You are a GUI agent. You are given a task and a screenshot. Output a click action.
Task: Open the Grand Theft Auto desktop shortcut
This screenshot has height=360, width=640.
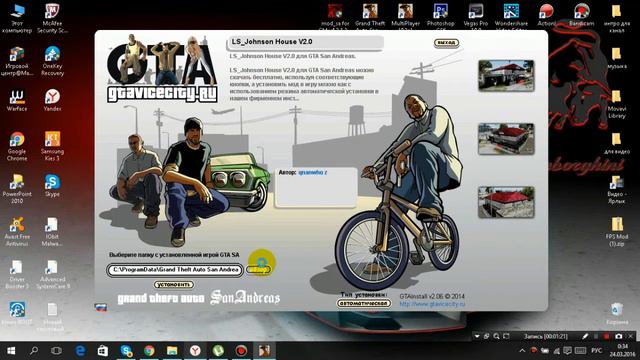370,16
